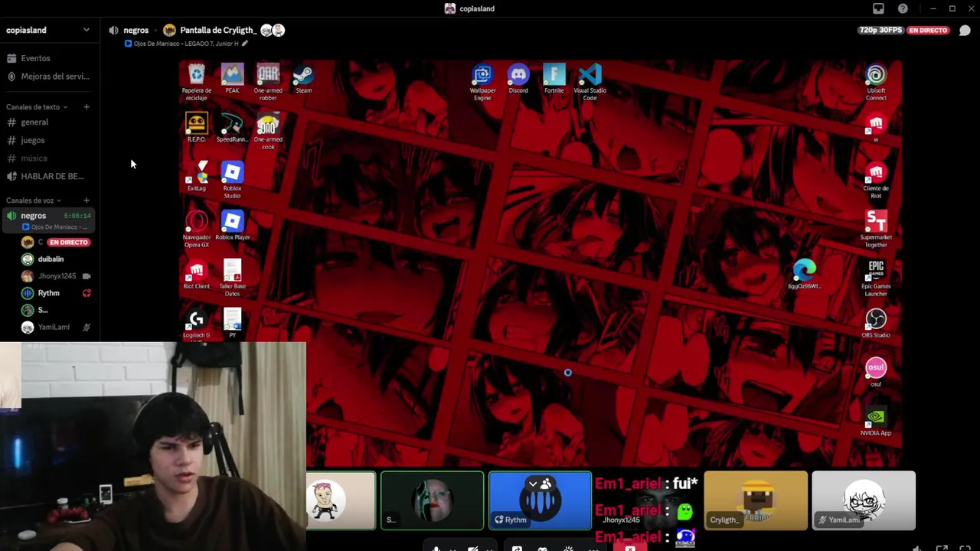
Task: Open OBS Studio shortcut
Action: point(876,324)
